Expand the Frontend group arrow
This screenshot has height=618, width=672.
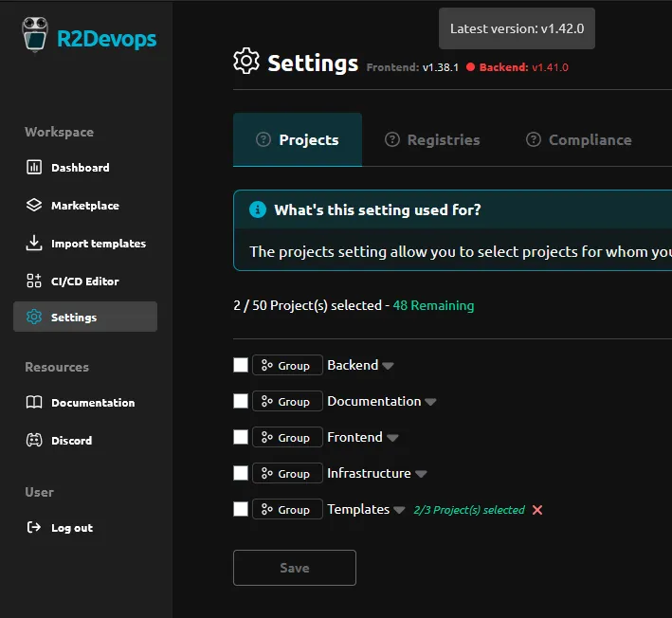[392, 438]
